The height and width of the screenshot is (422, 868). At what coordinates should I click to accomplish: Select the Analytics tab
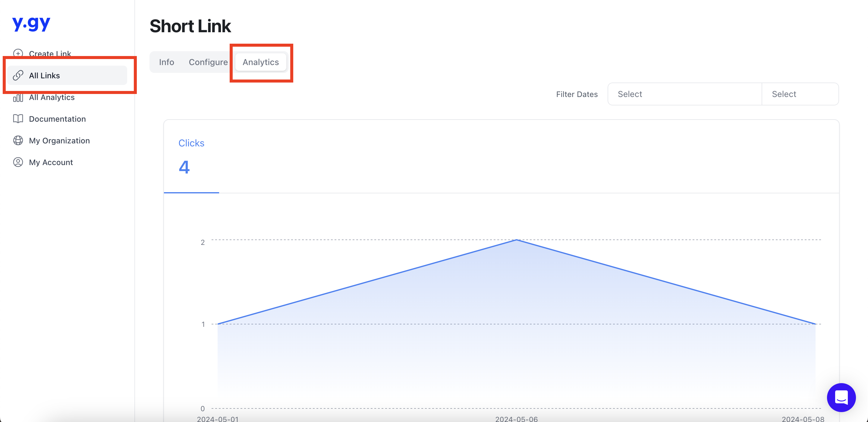pyautogui.click(x=260, y=62)
